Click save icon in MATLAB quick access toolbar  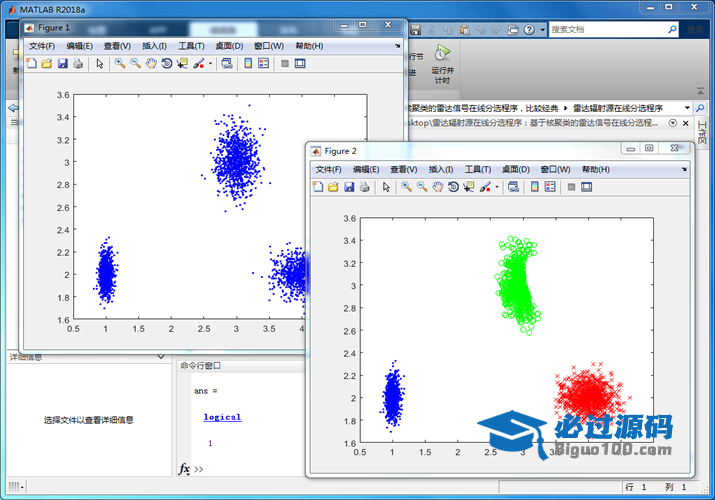click(415, 30)
